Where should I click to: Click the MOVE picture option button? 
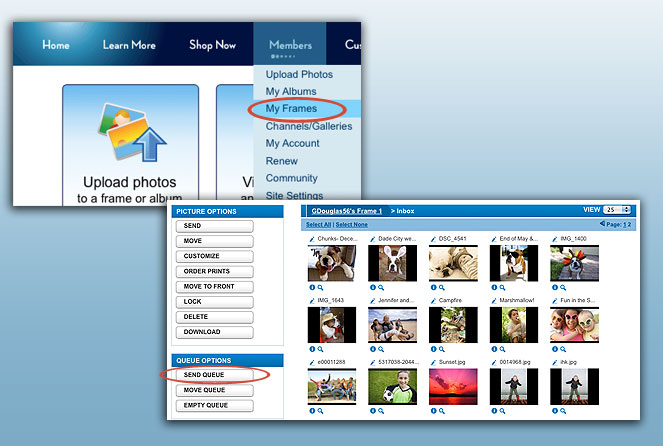click(215, 241)
